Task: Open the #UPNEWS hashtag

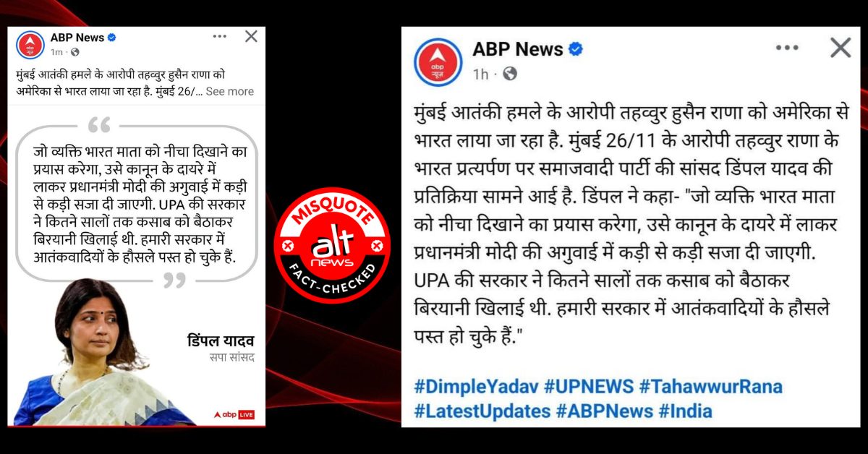Action: pyautogui.click(x=589, y=386)
